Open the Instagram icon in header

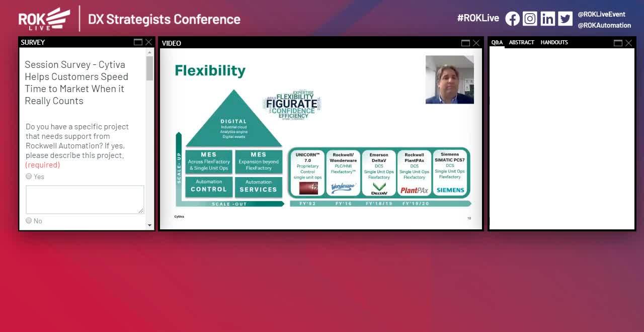[530, 19]
